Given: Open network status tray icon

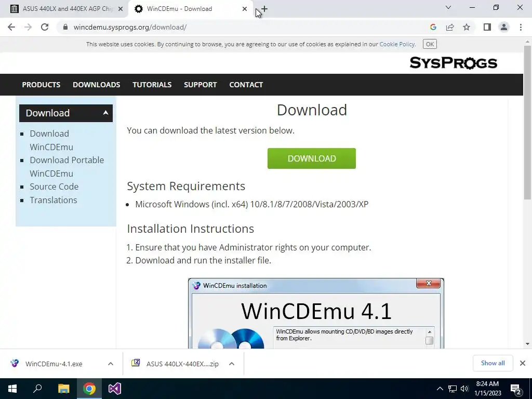Looking at the screenshot, I should (453, 389).
